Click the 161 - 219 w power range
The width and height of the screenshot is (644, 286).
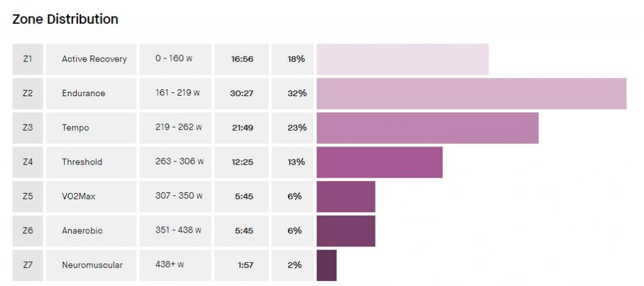click(x=177, y=93)
